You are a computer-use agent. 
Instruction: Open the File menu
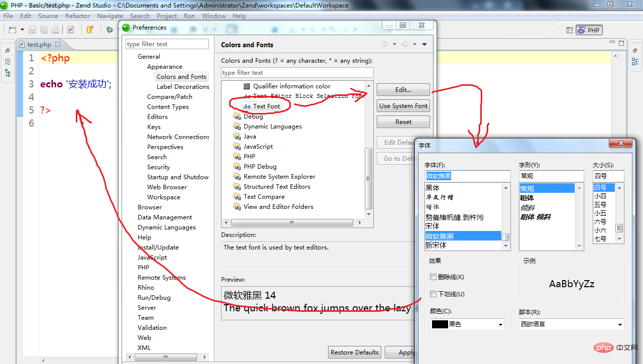tap(8, 16)
